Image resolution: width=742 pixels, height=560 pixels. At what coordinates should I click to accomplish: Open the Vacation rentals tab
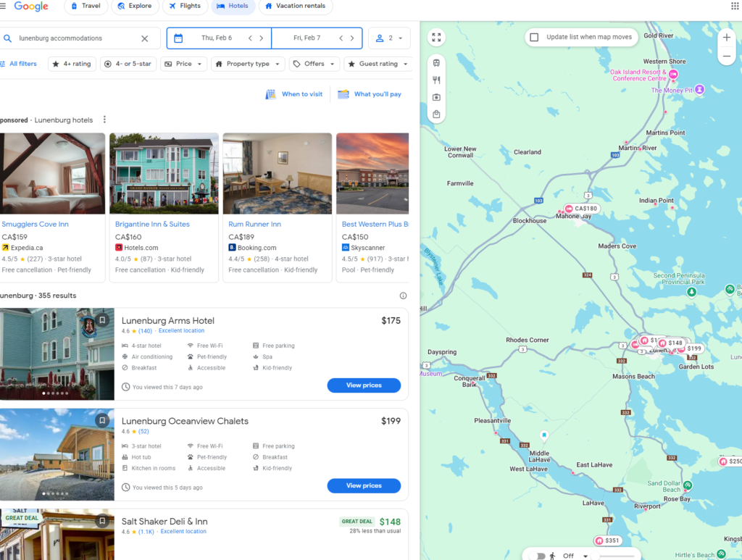(296, 6)
